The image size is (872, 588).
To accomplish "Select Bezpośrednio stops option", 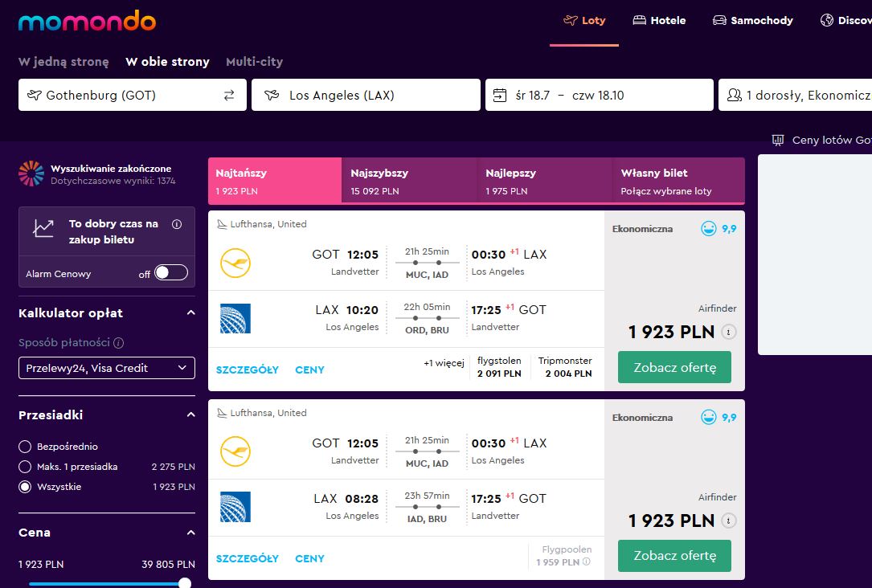I will tap(25, 447).
